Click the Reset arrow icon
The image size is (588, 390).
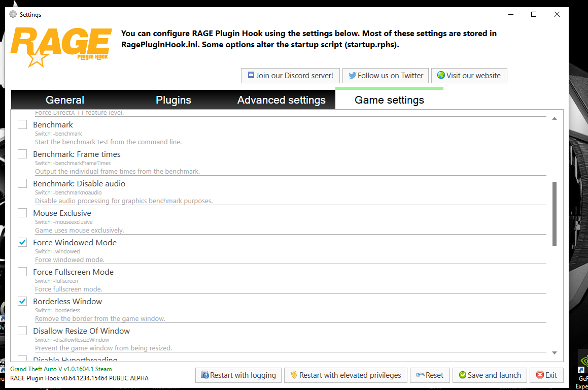(x=421, y=375)
